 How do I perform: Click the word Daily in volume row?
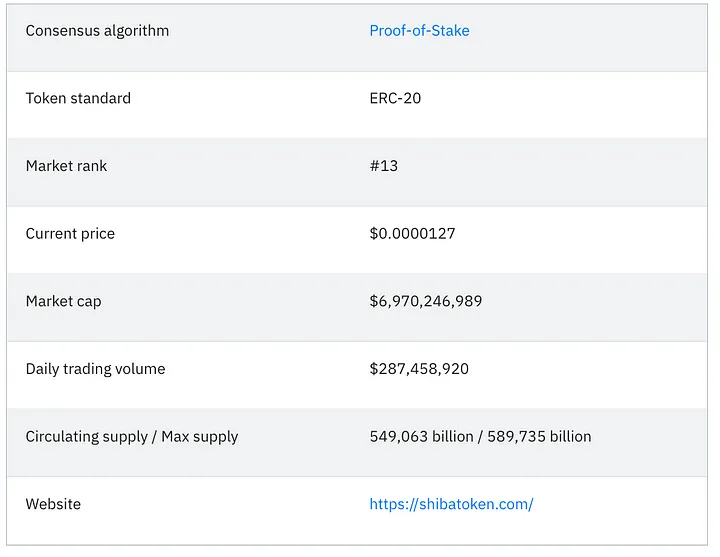click(x=44, y=369)
